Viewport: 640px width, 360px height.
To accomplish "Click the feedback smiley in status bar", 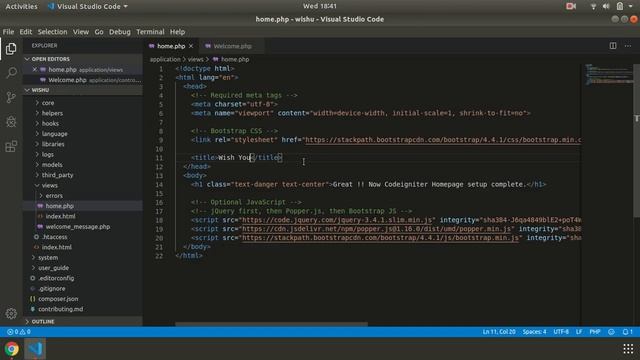I will 611,332.
